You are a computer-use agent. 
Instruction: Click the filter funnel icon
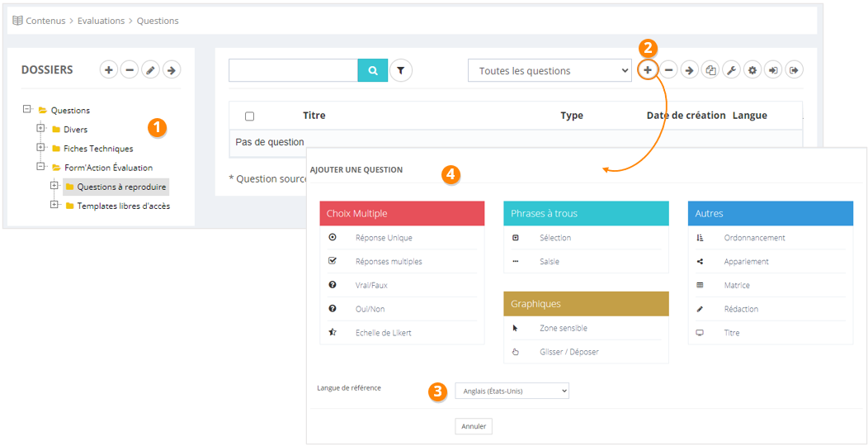tap(400, 71)
